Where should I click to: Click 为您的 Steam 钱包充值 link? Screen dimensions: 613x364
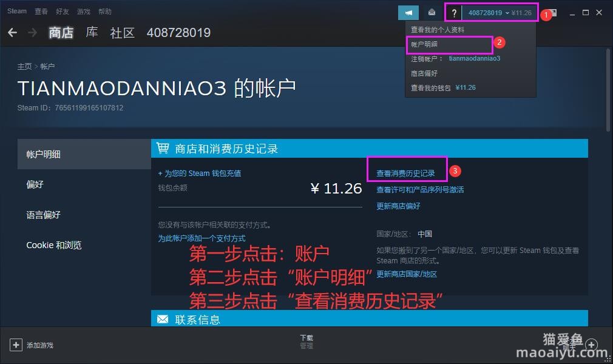[x=200, y=173]
